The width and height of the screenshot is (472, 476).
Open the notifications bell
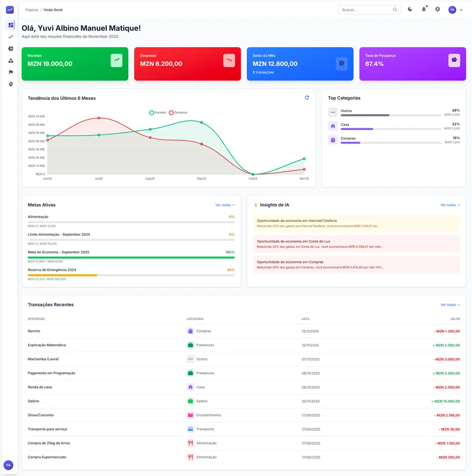424,9
